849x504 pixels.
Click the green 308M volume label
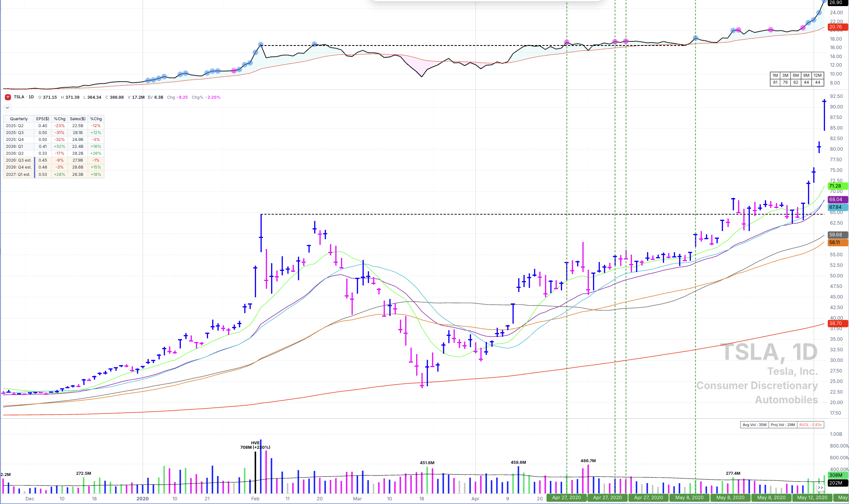[838, 475]
